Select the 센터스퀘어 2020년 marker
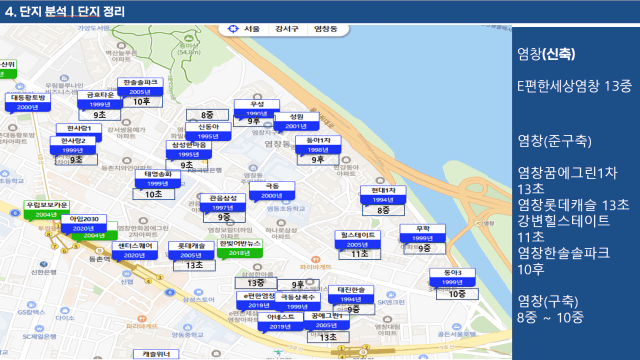The width and height of the screenshot is (640, 360). [x=135, y=250]
